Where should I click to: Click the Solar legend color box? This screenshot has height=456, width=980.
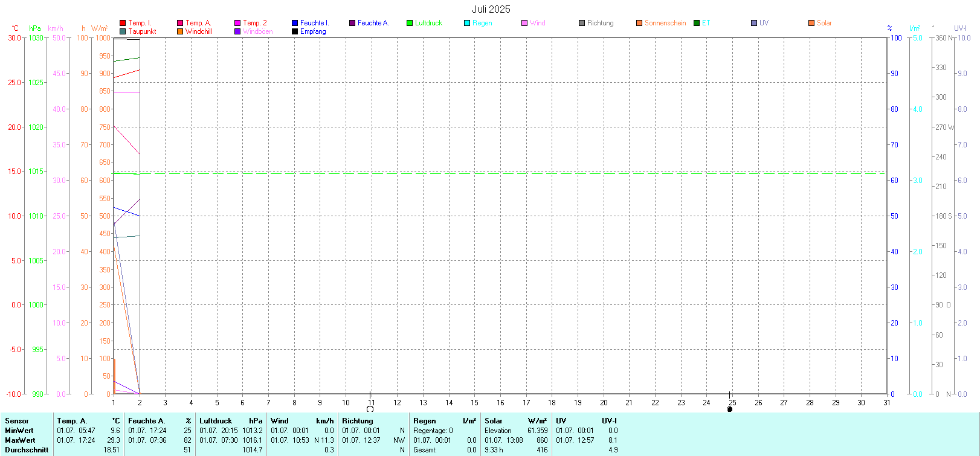coord(811,23)
